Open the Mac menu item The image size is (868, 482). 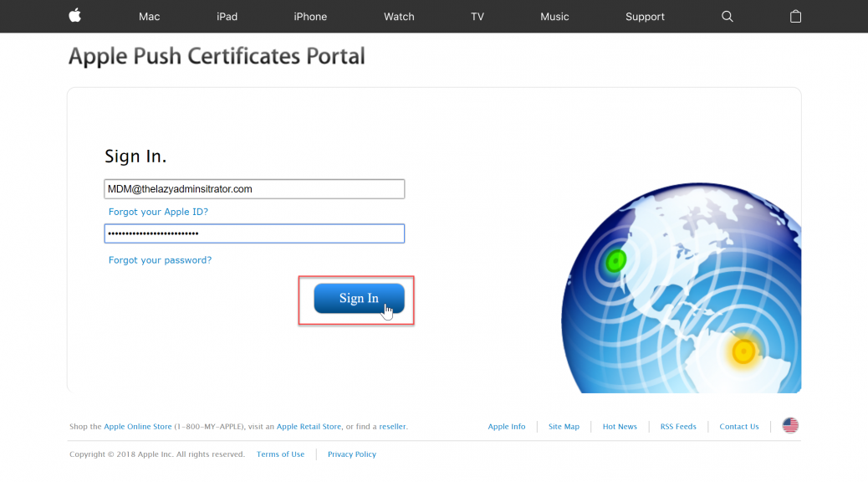(150, 17)
